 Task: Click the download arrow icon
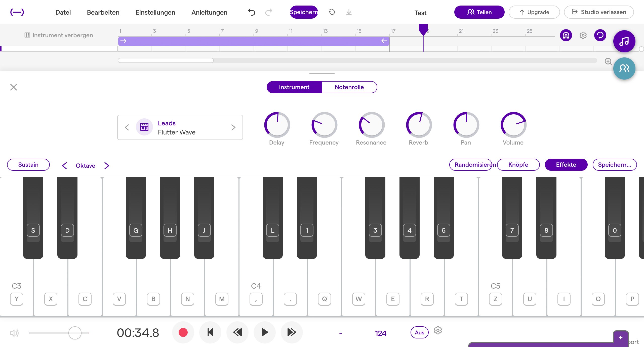click(x=349, y=12)
